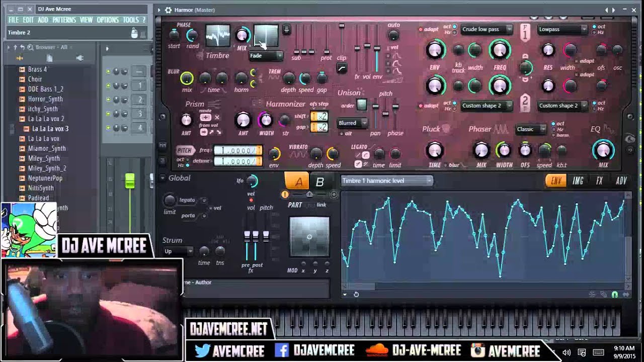
Task: Click the clip shape icon button
Action: click(342, 68)
